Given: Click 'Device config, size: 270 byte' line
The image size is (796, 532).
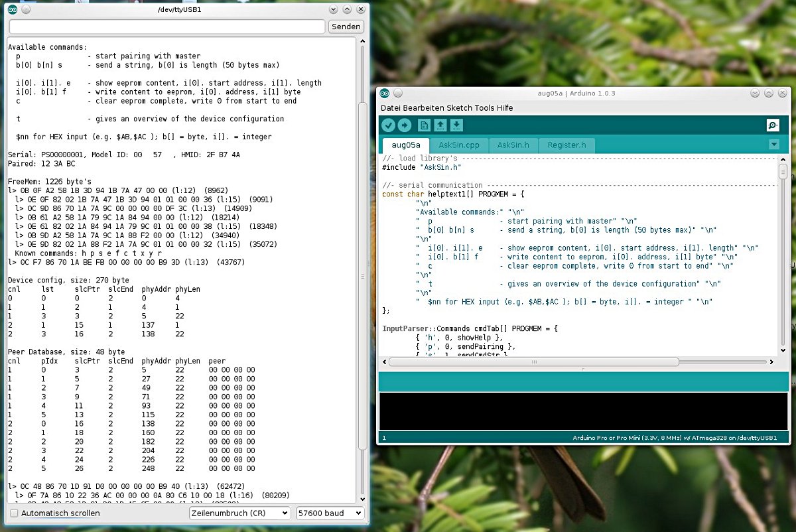Looking at the screenshot, I should 68,280.
